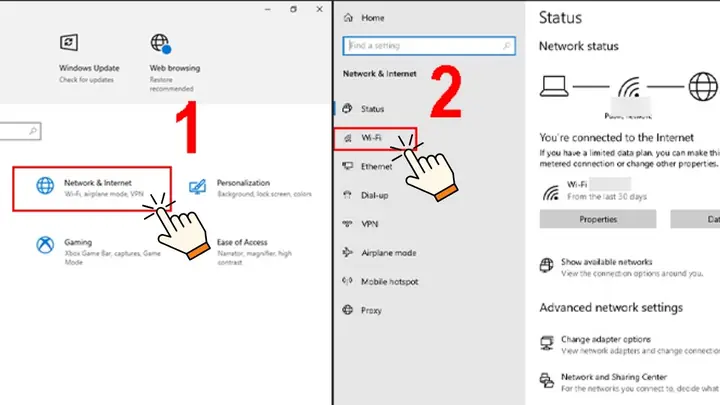Close the left Settings window

click(x=320, y=9)
